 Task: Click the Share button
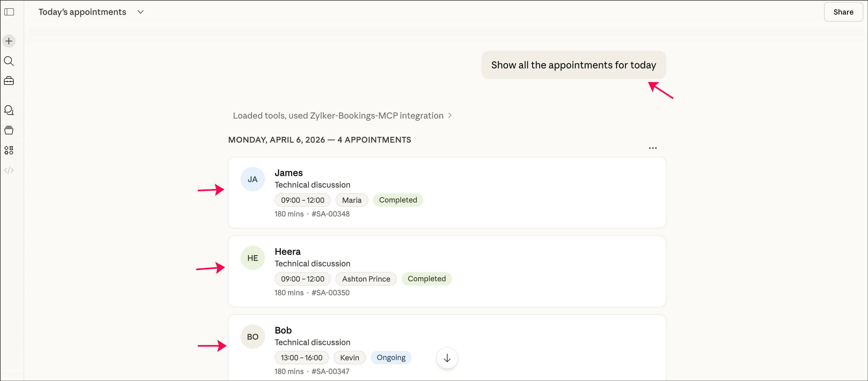[843, 12]
